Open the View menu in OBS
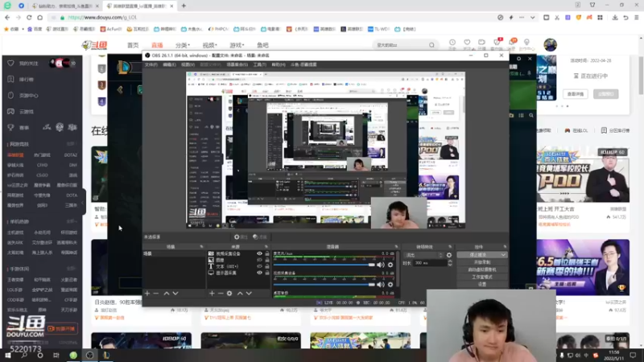 [188, 64]
